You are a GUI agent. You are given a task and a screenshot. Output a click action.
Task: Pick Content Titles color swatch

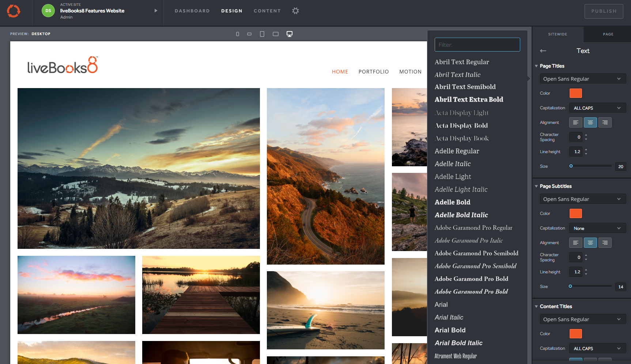coord(576,334)
